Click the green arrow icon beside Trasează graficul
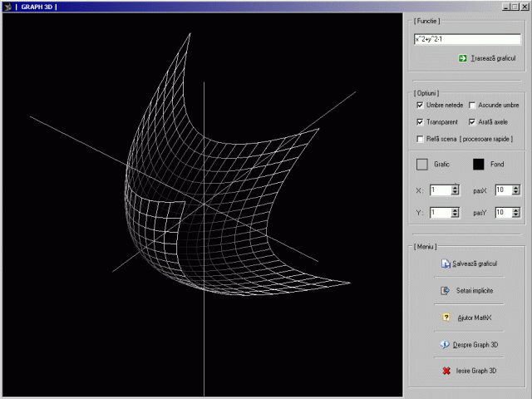 click(462, 58)
